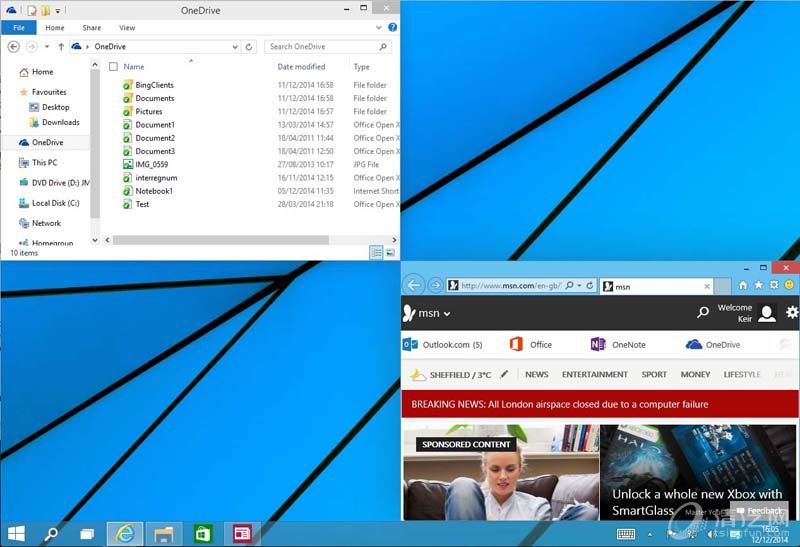Viewport: 800px width, 547px height.
Task: Tick the select-all checkbox beside Name
Action: (113, 67)
